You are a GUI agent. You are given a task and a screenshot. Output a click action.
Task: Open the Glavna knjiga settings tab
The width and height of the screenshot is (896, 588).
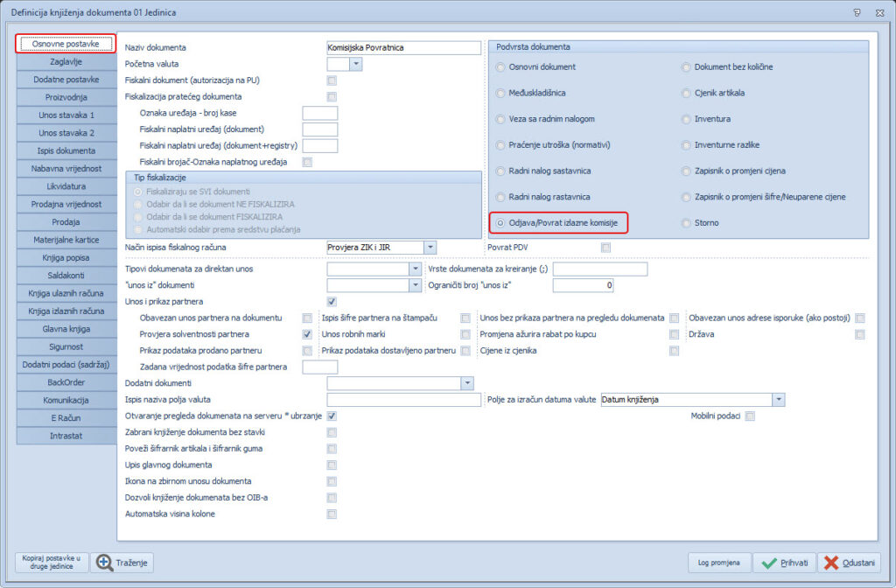(x=66, y=329)
